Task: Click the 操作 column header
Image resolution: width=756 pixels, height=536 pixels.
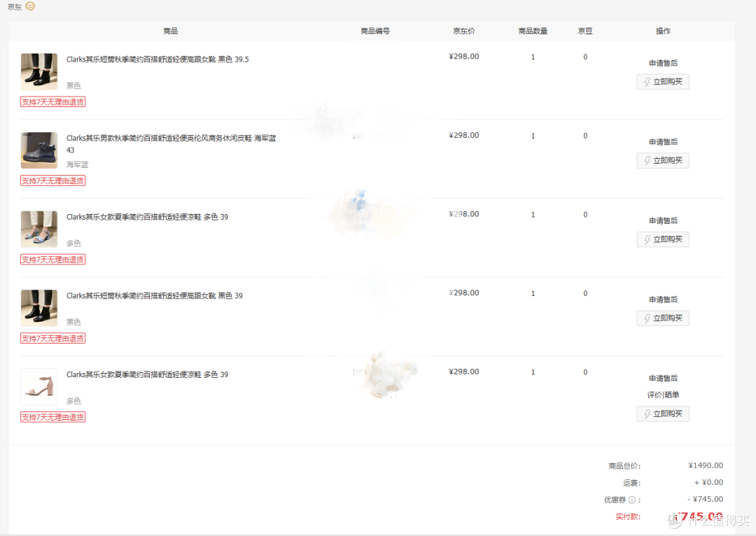Action: 663,31
